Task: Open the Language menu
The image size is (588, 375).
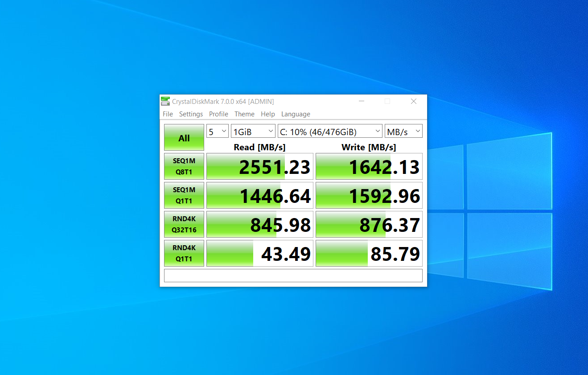Action: 296,114
